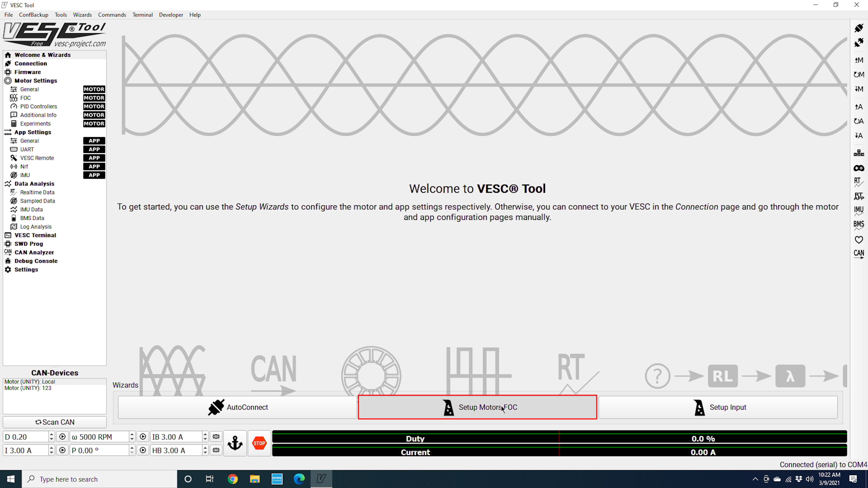Toggle BMS data streaming icon
The width and height of the screenshot is (868, 488).
click(x=859, y=225)
